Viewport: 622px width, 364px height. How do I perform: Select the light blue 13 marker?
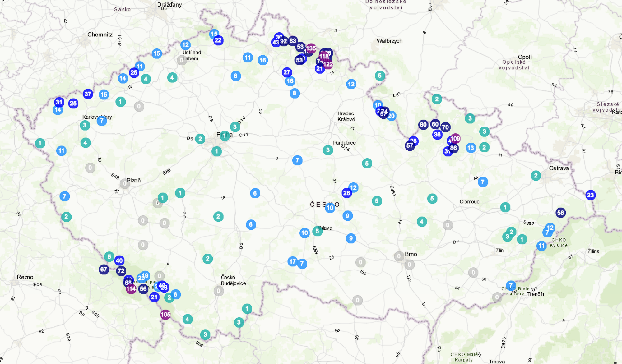[471, 148]
